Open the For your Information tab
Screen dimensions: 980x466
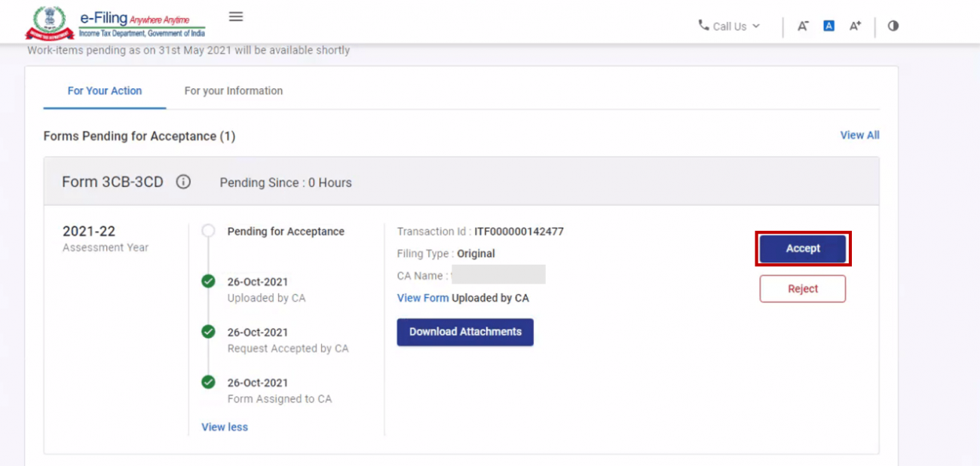[x=234, y=90]
